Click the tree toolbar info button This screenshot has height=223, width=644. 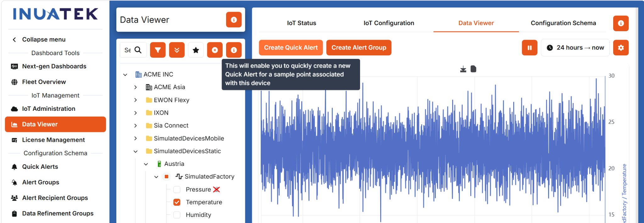[234, 50]
